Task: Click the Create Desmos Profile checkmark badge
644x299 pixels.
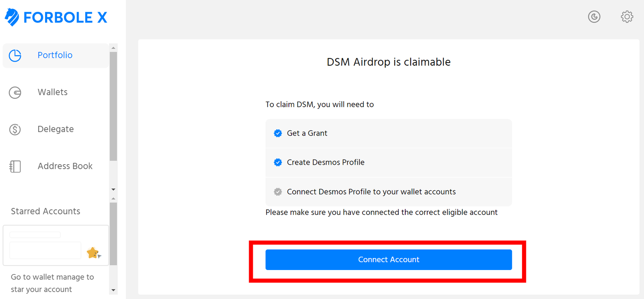Action: point(278,162)
